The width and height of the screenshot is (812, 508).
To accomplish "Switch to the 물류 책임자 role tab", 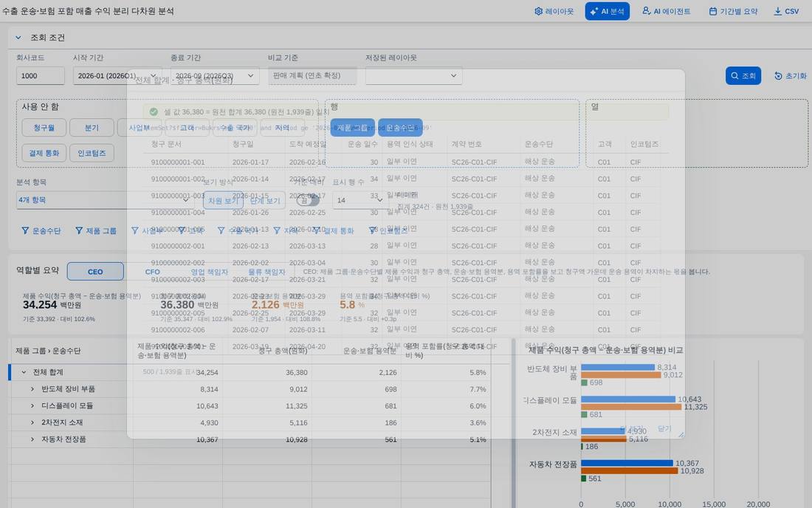I will [x=266, y=271].
